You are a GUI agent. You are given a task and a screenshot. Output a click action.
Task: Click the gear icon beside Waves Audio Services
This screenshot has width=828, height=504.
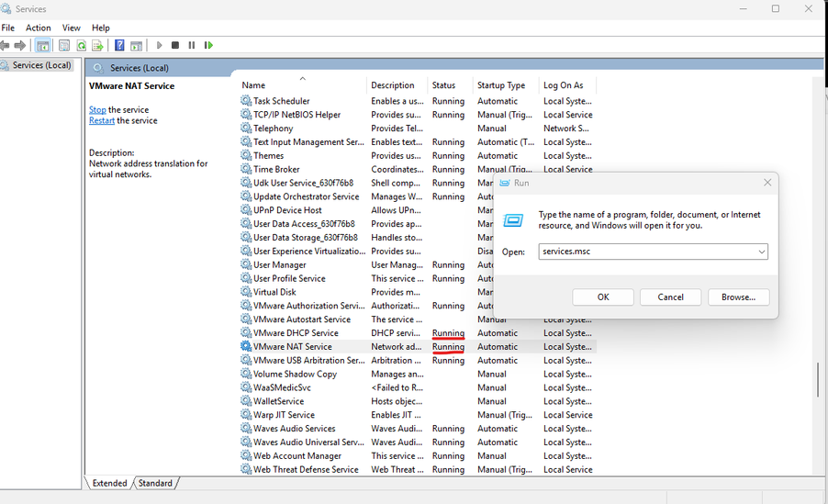click(x=246, y=428)
